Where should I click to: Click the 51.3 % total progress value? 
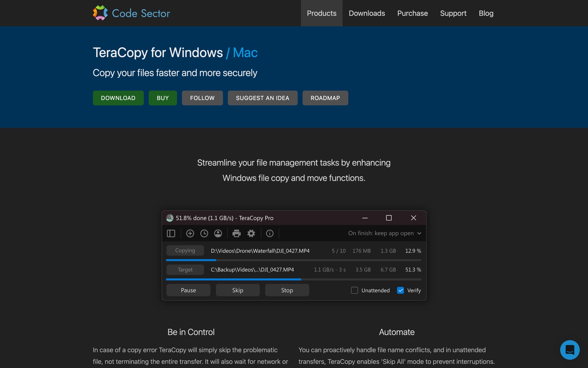click(x=413, y=270)
